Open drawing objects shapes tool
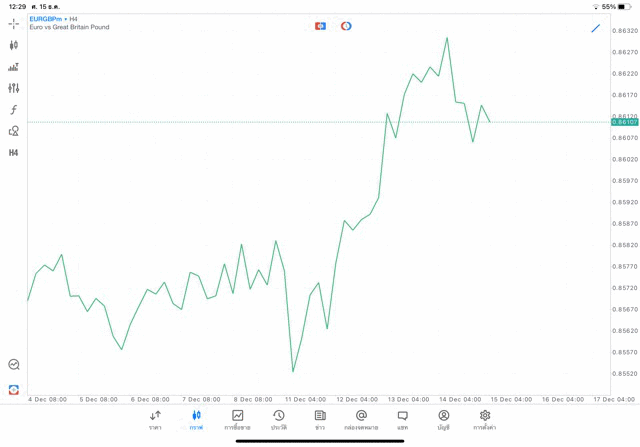640x447 pixels. click(14, 131)
